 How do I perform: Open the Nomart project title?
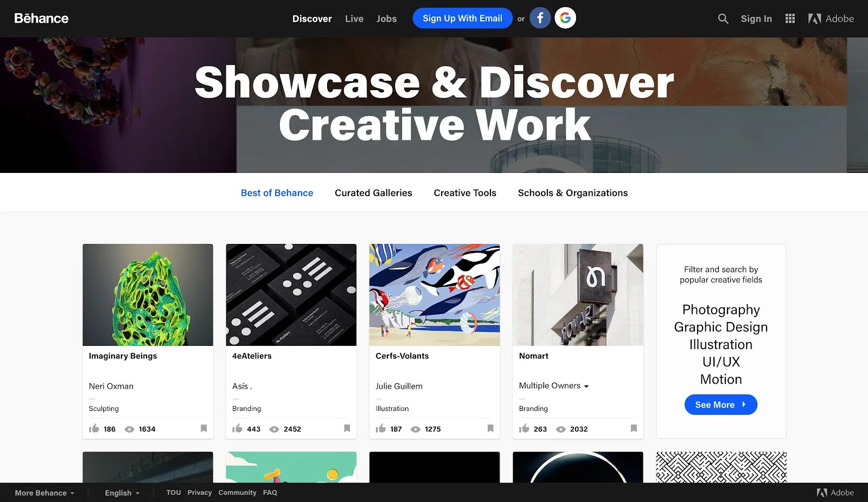(533, 356)
